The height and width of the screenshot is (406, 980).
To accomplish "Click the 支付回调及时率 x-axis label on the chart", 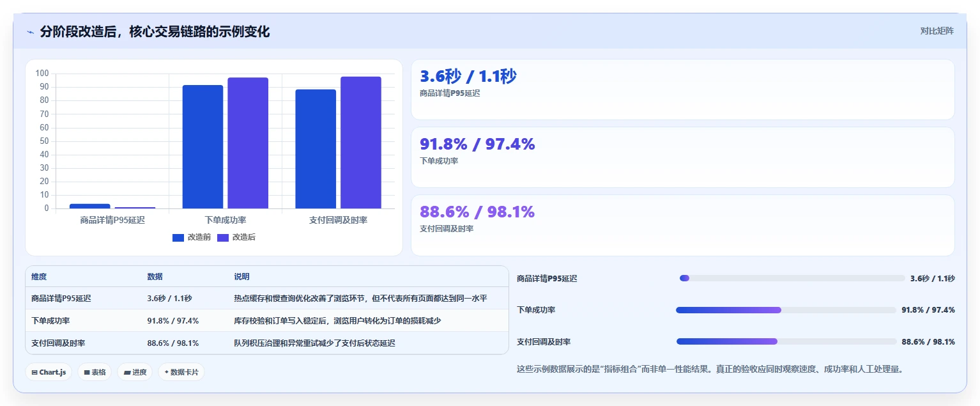I will pos(338,220).
